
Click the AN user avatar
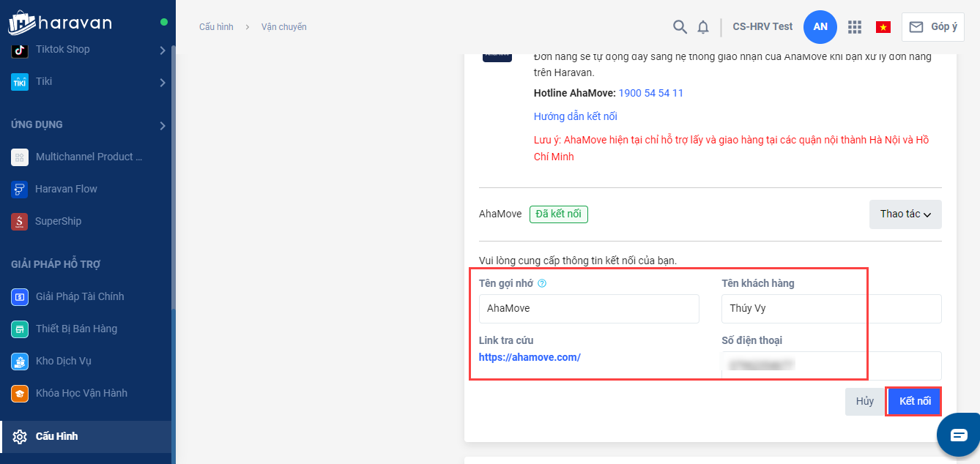(820, 27)
